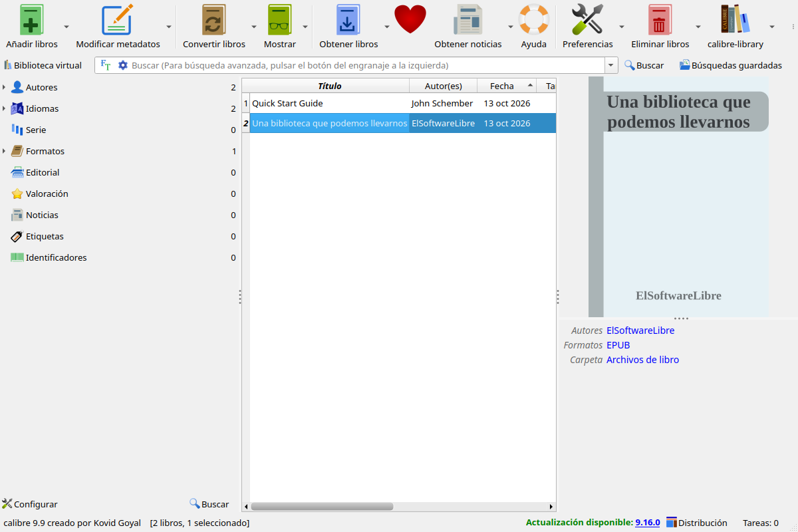Open the Obtener libros store icon

348,20
